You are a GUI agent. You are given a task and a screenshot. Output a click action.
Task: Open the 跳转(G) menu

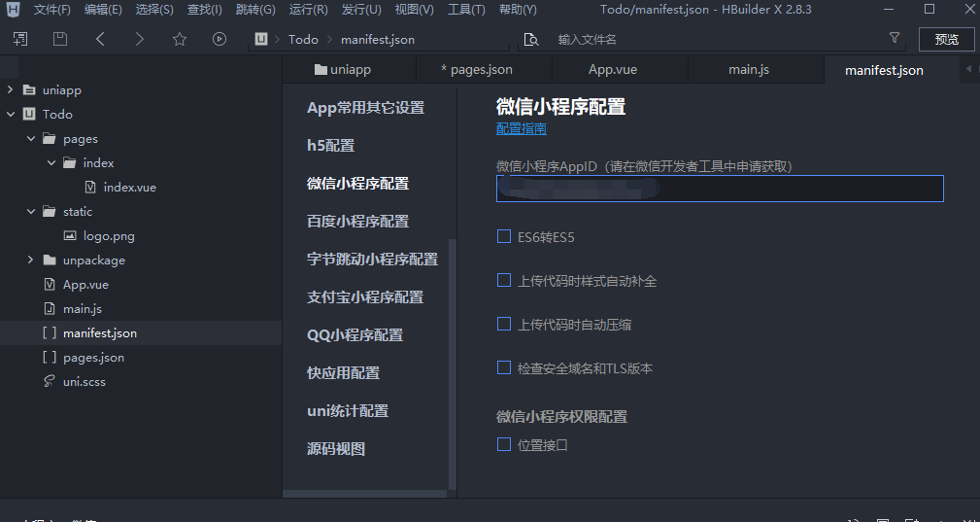click(x=255, y=10)
